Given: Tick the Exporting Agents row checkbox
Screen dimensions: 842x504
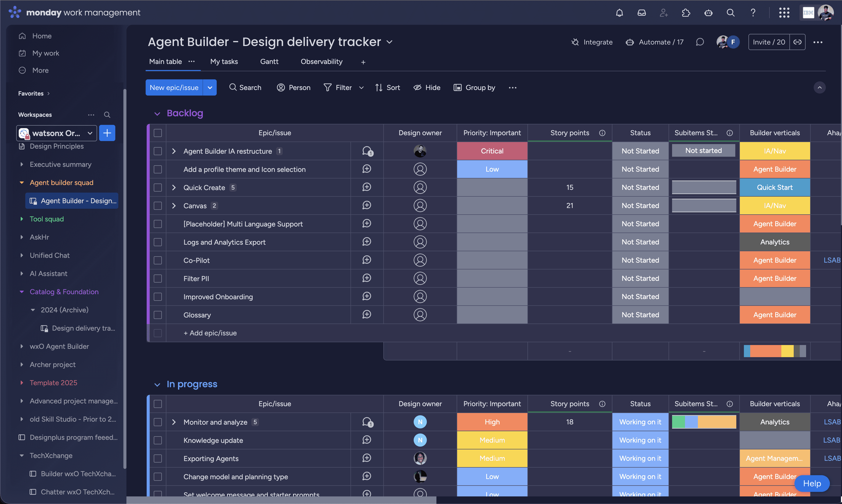Looking at the screenshot, I should pyautogui.click(x=158, y=459).
